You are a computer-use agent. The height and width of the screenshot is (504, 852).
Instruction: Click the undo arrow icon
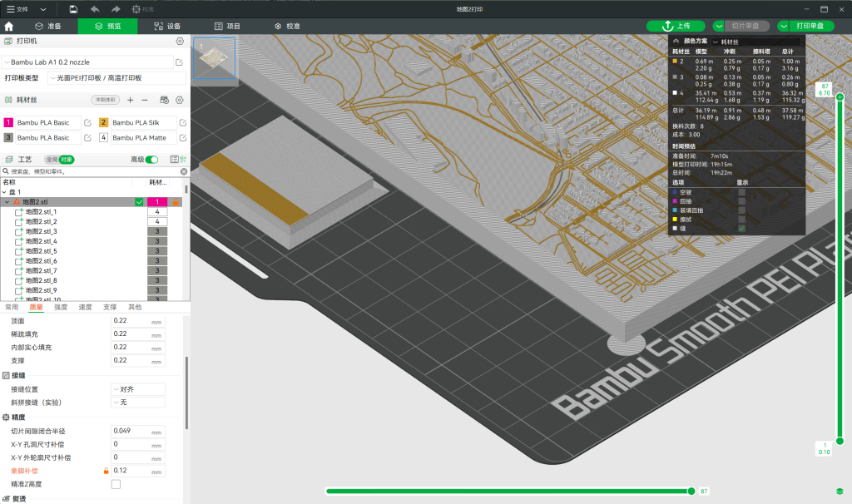point(95,8)
